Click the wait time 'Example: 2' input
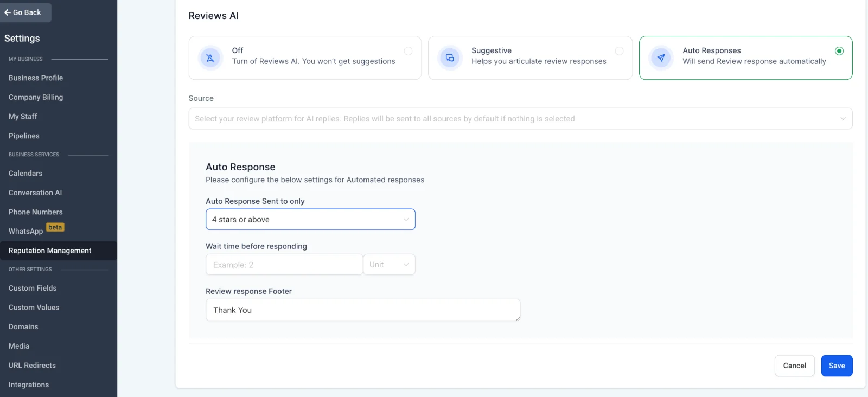 click(284, 265)
